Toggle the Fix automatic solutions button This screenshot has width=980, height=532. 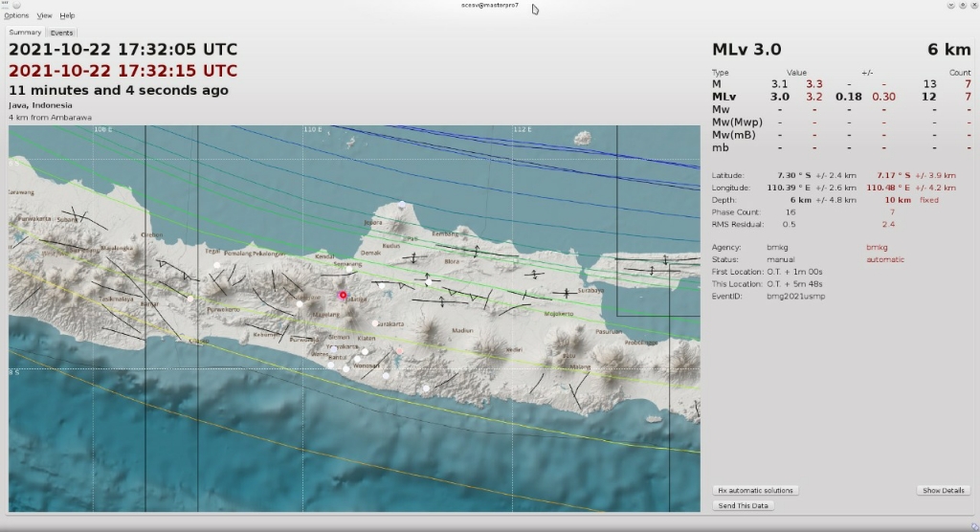[x=755, y=490]
